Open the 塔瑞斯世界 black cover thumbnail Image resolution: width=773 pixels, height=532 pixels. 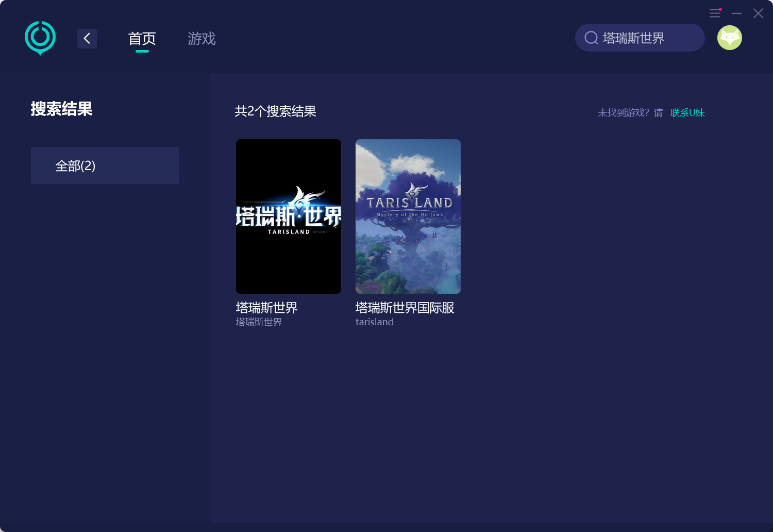(x=289, y=217)
